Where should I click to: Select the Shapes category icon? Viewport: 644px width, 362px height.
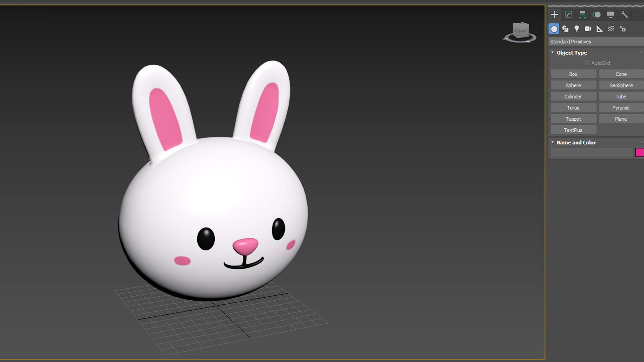[x=566, y=29]
